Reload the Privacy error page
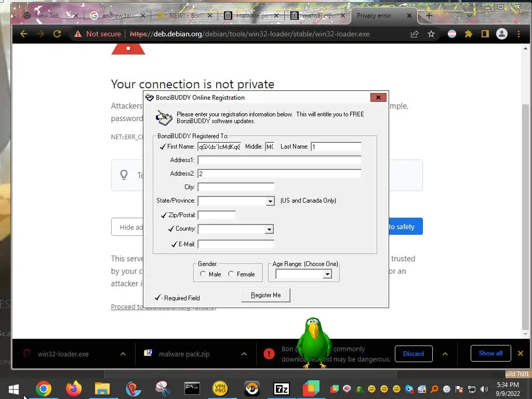Image resolution: width=532 pixels, height=399 pixels. 57,34
